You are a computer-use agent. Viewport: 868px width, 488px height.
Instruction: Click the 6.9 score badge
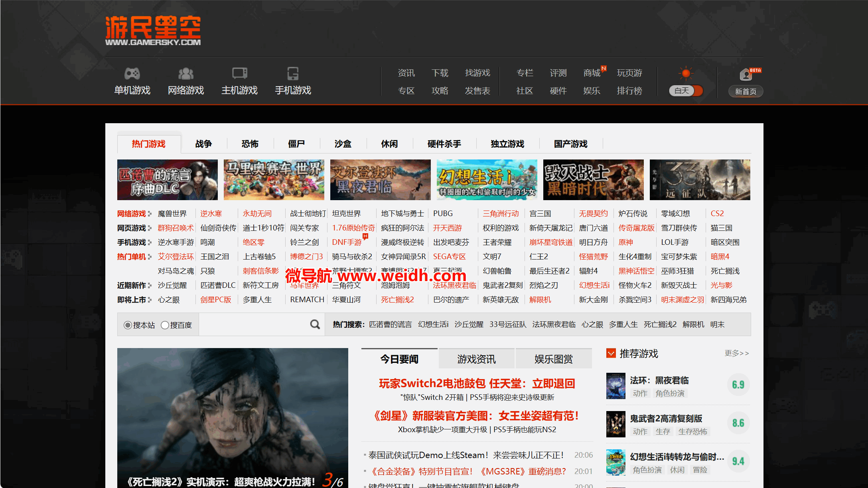pos(738,385)
